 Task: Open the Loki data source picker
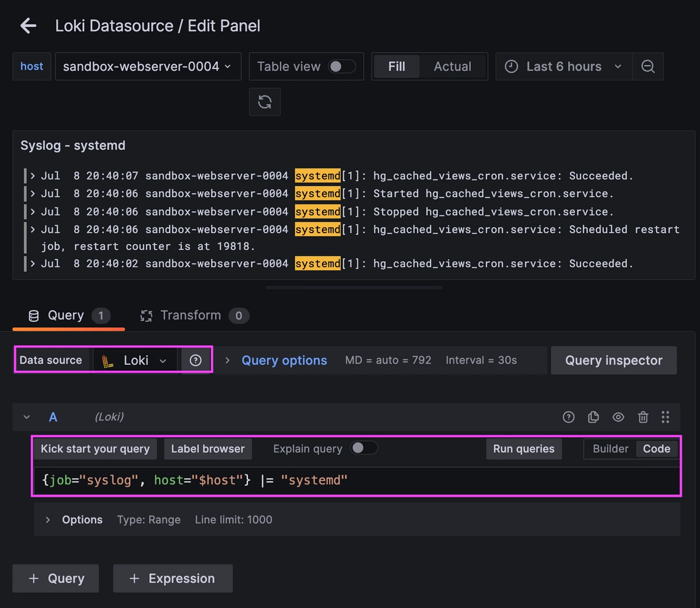pos(135,360)
